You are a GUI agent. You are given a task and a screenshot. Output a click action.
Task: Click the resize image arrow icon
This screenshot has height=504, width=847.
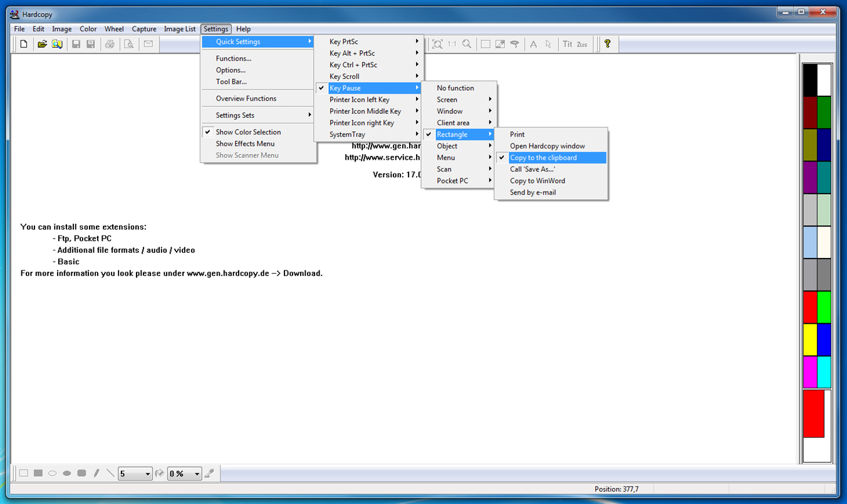pyautogui.click(x=500, y=44)
